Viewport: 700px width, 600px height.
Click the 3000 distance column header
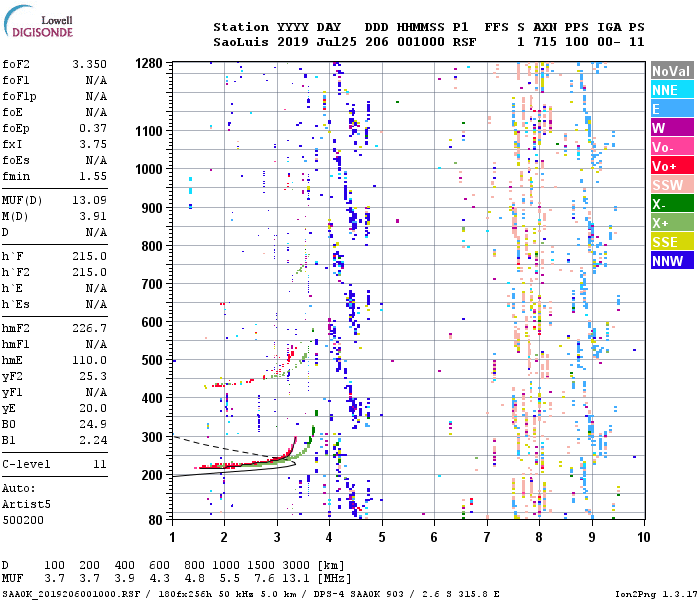(296, 565)
